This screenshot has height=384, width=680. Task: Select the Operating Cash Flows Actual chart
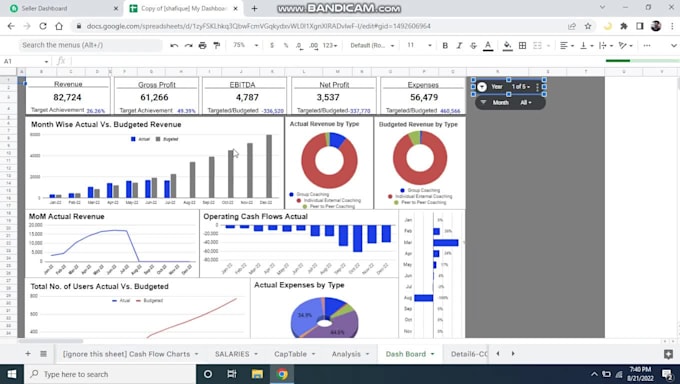click(299, 244)
